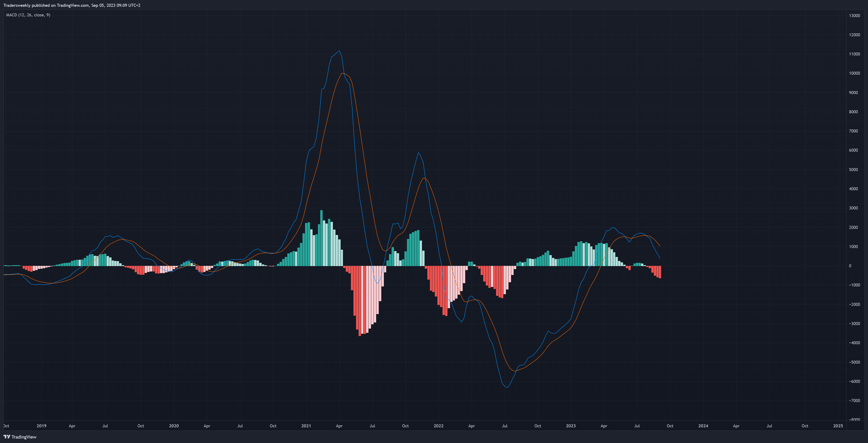868x443 pixels.
Task: Click the -7000 value on the scale
Action: [854, 400]
